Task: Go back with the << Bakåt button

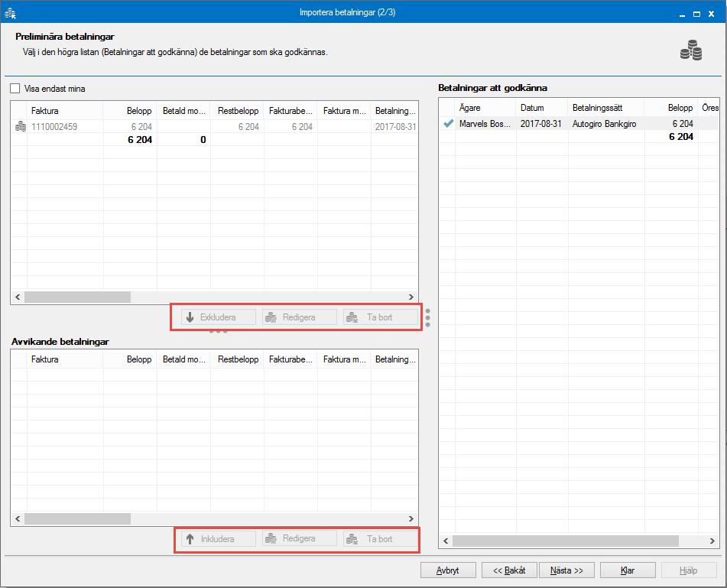Action: point(509,570)
